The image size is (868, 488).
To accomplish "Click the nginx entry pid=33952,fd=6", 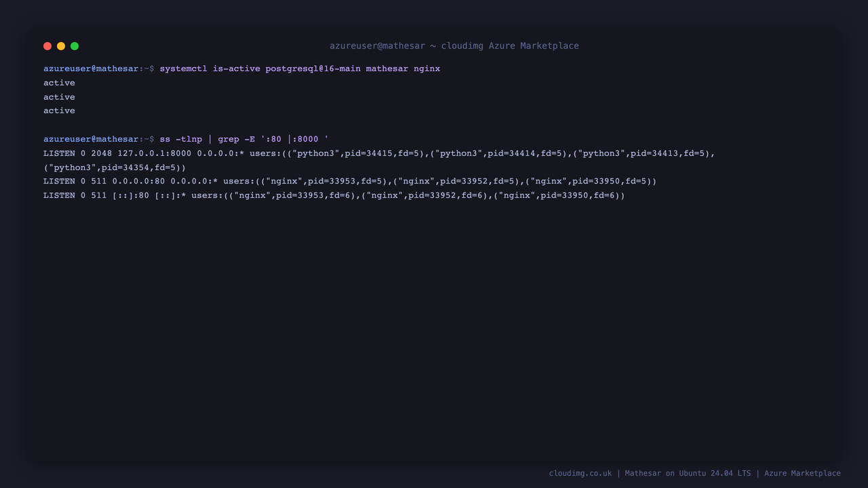I will pyautogui.click(x=446, y=195).
